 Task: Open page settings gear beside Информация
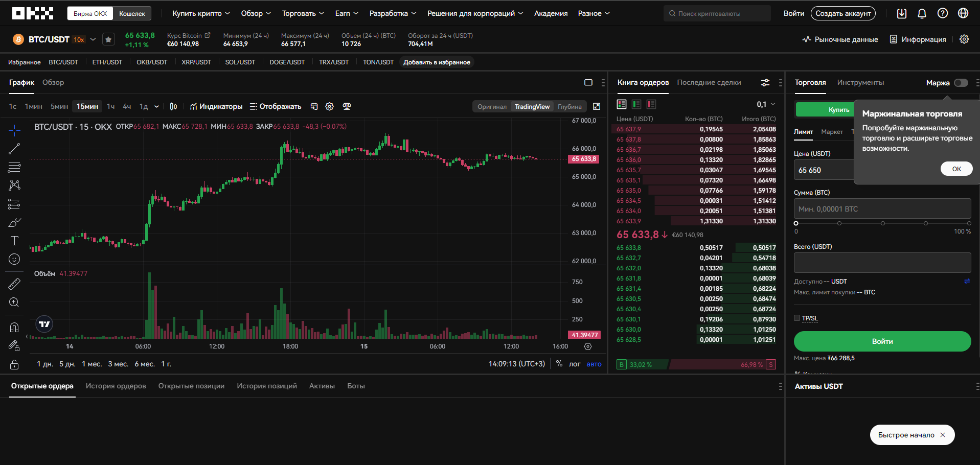point(964,39)
